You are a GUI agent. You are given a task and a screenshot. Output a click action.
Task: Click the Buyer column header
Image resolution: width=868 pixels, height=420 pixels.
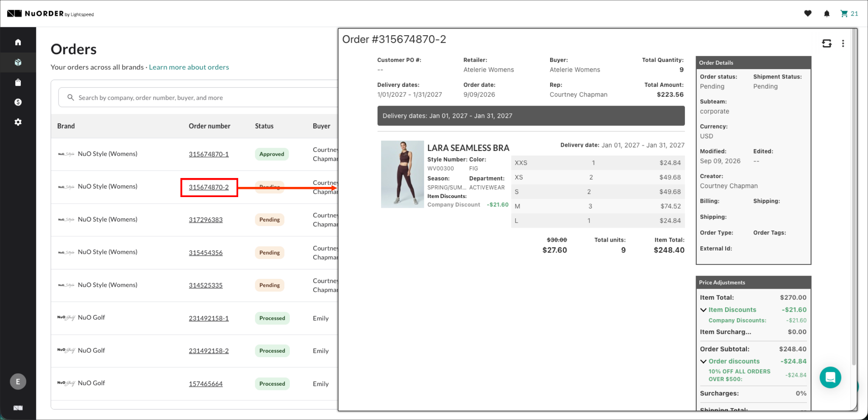[321, 126]
